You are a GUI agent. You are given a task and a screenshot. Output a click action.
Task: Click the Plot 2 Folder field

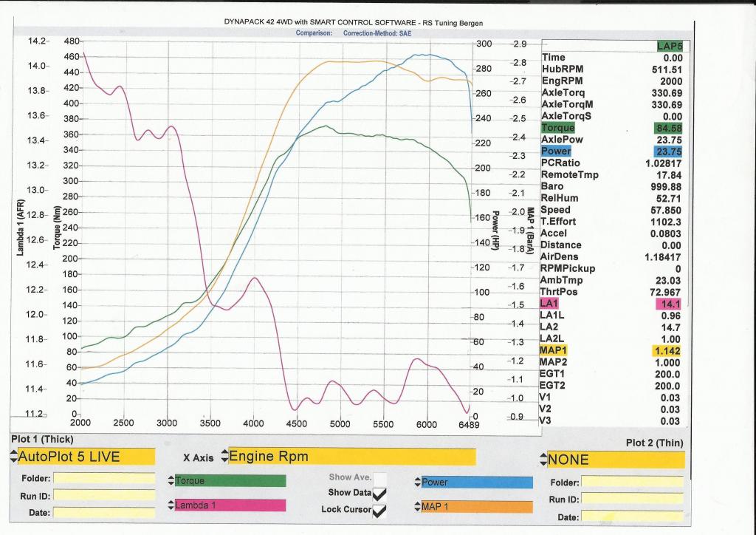[633, 482]
